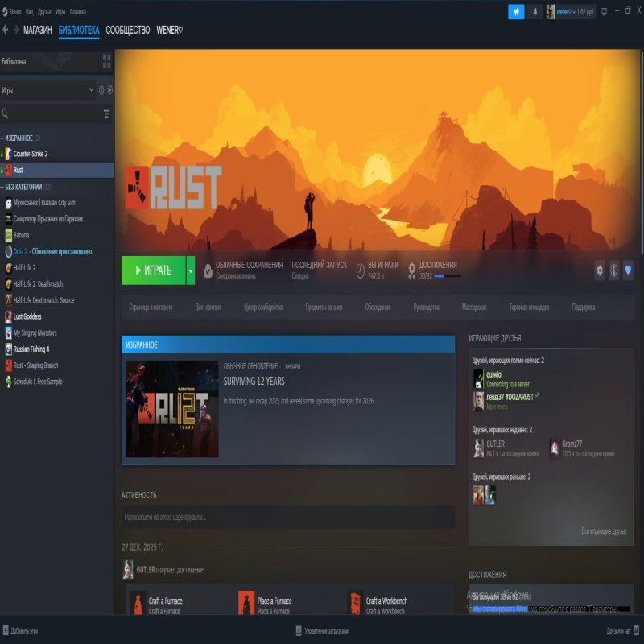Toggle ready-to-play games filter

point(110,90)
